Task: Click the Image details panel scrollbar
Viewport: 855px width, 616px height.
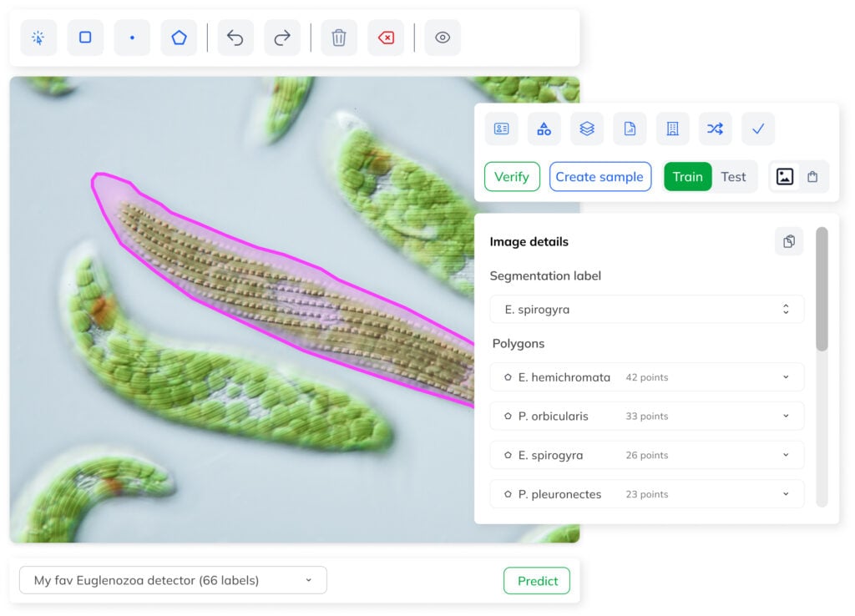Action: pyautogui.click(x=822, y=290)
